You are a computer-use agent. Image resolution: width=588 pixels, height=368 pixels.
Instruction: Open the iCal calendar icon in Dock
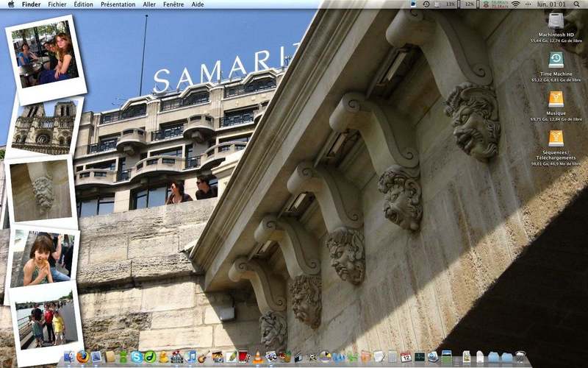(406, 357)
